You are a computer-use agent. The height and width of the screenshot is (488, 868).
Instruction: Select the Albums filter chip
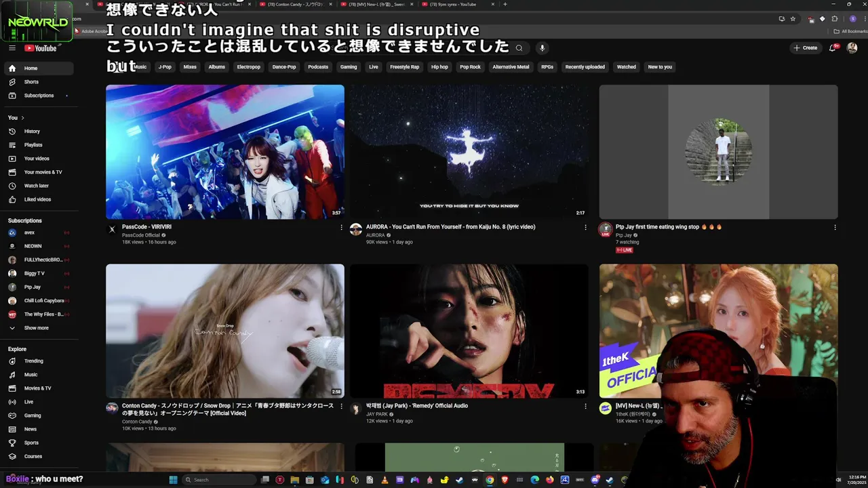click(217, 67)
